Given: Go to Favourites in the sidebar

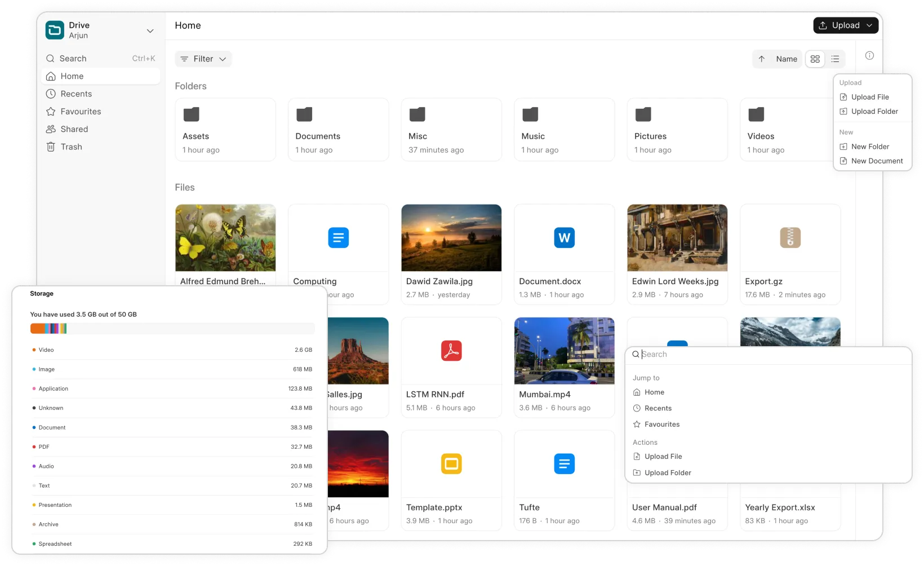Looking at the screenshot, I should coord(81,111).
